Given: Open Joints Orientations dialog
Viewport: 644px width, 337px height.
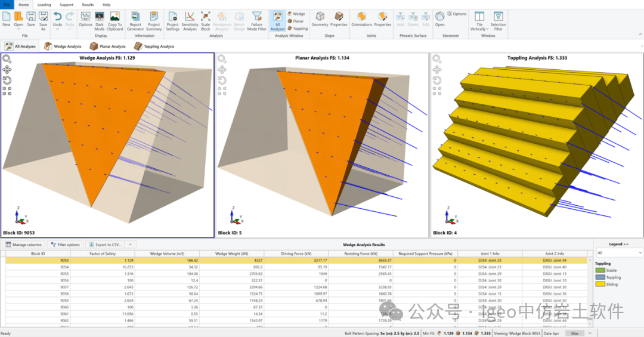Looking at the screenshot, I should coord(361,19).
